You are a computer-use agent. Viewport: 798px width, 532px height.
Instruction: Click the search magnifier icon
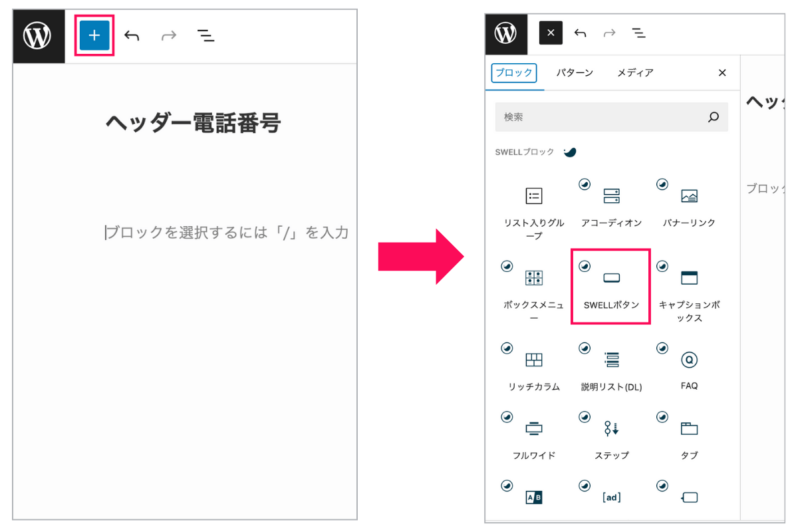(x=714, y=117)
